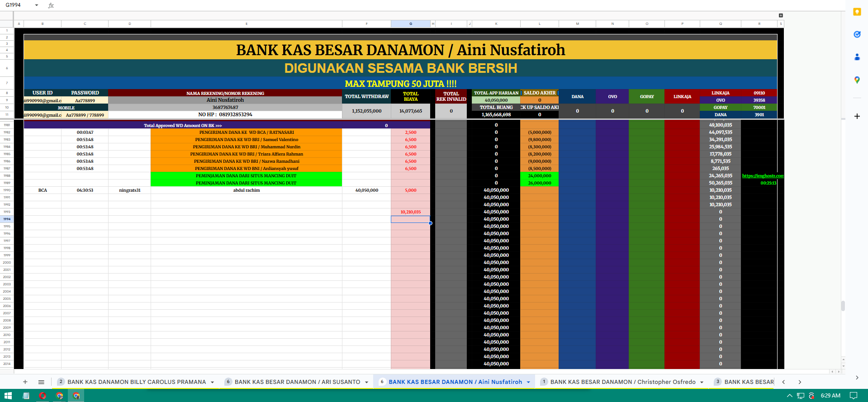
Task: Switch to the ARI SUSANTO sheet tab
Action: (297, 382)
